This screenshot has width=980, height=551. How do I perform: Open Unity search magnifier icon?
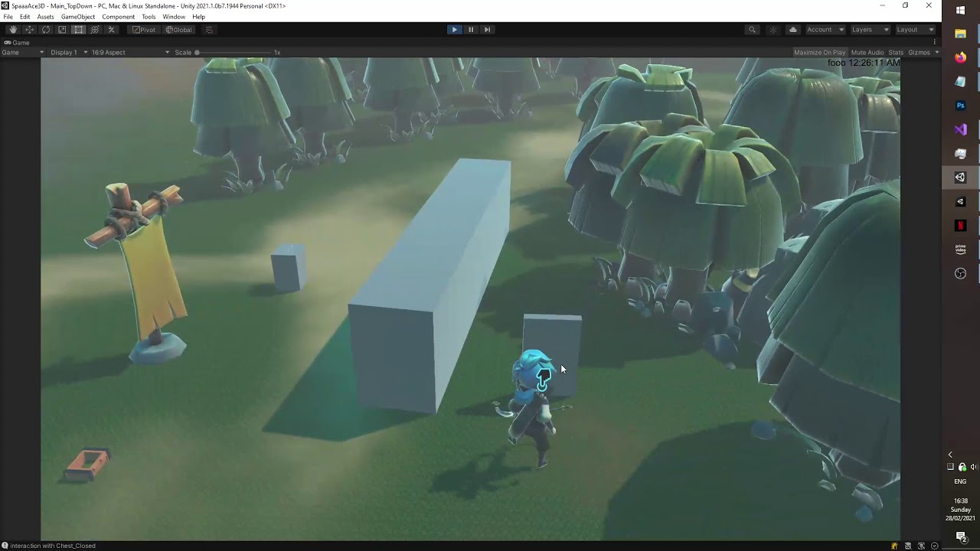[752, 30]
